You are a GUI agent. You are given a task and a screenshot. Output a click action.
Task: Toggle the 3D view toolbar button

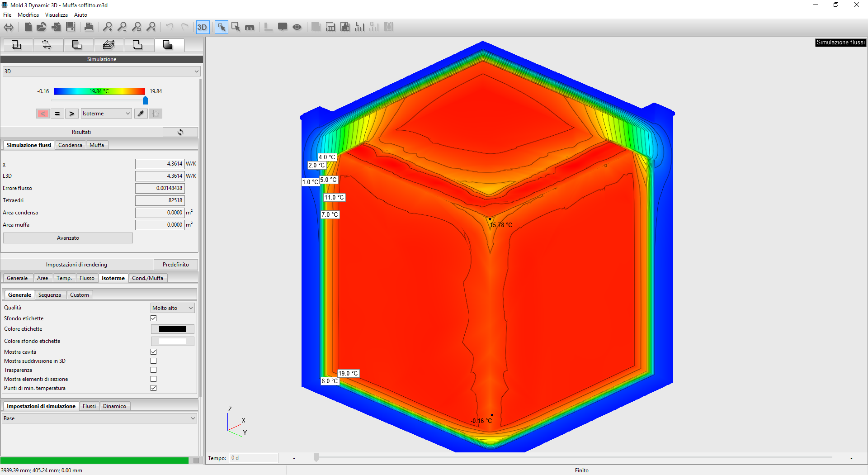(x=202, y=27)
